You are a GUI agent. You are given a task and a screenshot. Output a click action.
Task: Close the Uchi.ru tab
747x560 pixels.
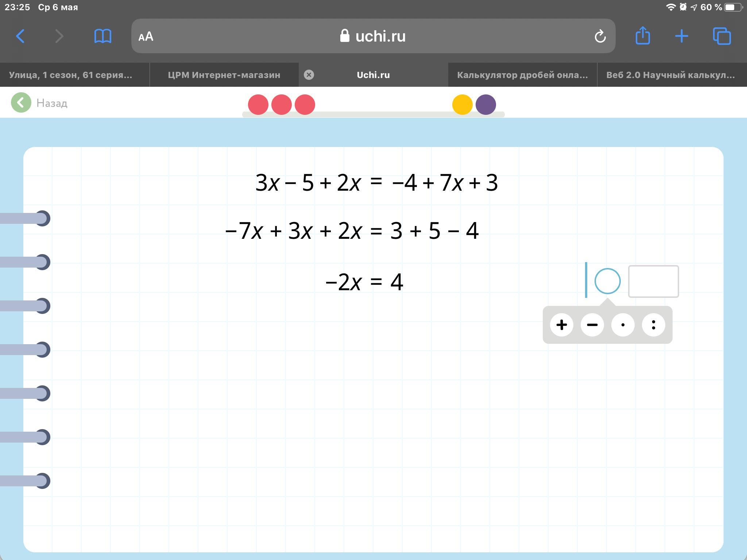click(x=309, y=75)
